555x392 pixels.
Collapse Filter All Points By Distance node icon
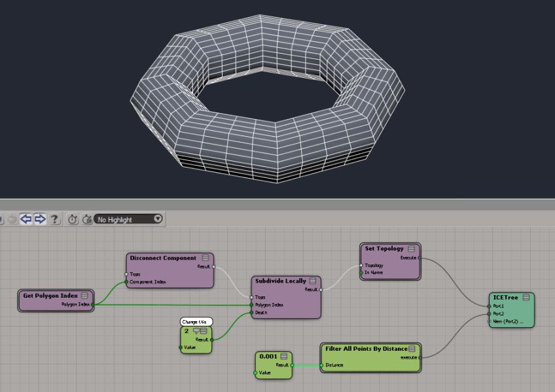coord(412,349)
